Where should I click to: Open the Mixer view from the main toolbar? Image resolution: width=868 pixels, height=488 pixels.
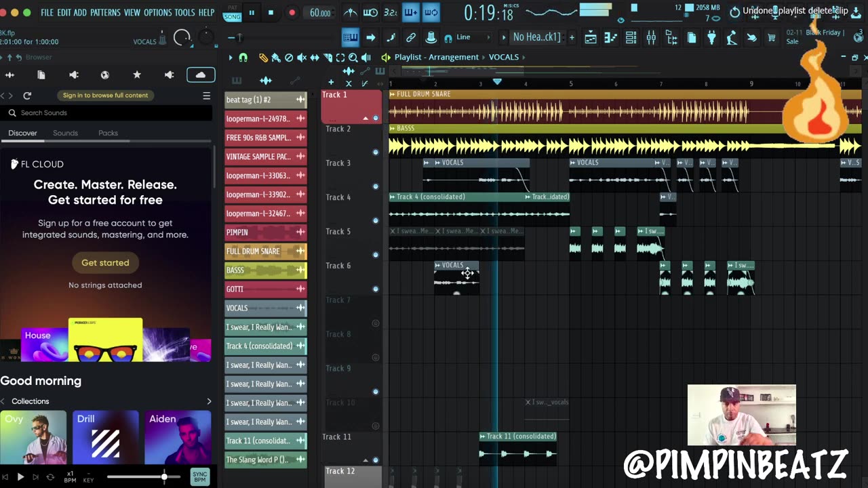coord(651,38)
